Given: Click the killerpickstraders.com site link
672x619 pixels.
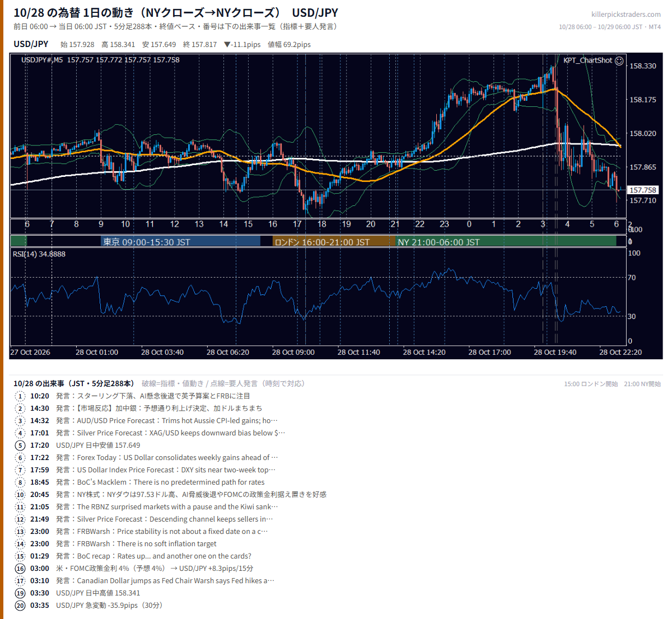Looking at the screenshot, I should coord(626,15).
